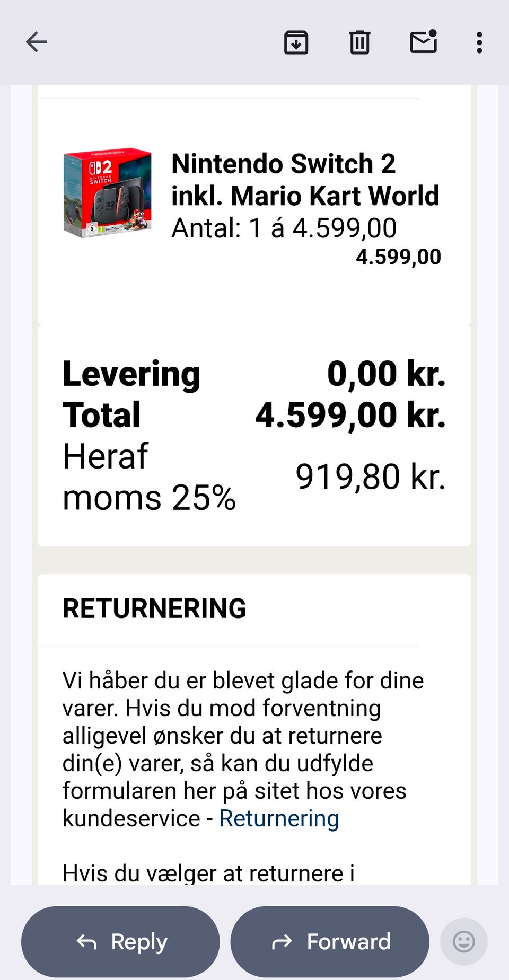Open the three-dot more options menu

click(x=479, y=42)
